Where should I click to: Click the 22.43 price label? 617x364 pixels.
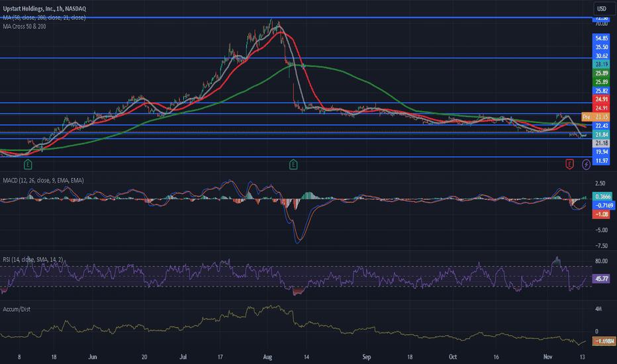pos(601,126)
